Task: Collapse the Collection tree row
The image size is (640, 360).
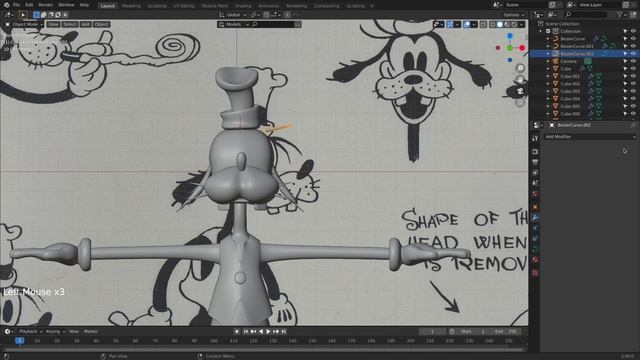Action: click(540, 31)
